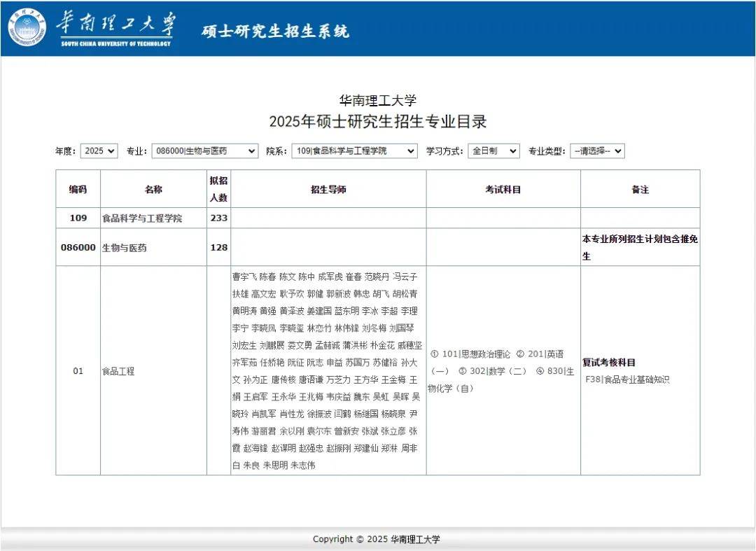Click the 招生导师 column header

click(328, 189)
